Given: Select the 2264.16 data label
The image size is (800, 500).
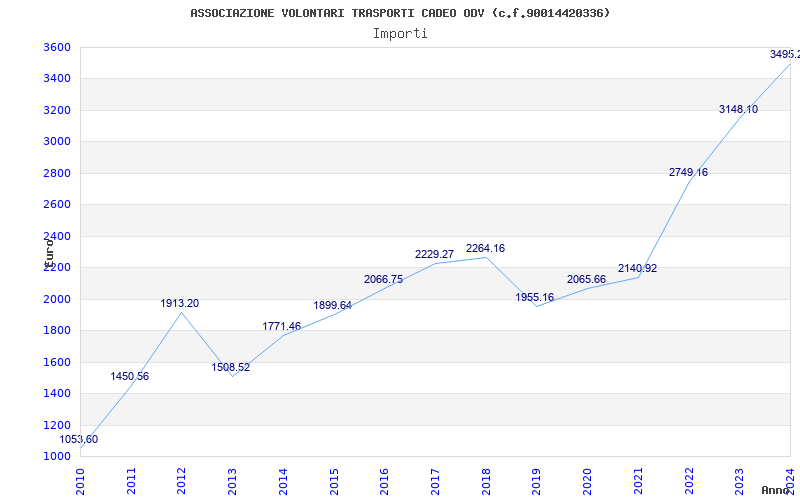Looking at the screenshot, I should click(x=485, y=248).
